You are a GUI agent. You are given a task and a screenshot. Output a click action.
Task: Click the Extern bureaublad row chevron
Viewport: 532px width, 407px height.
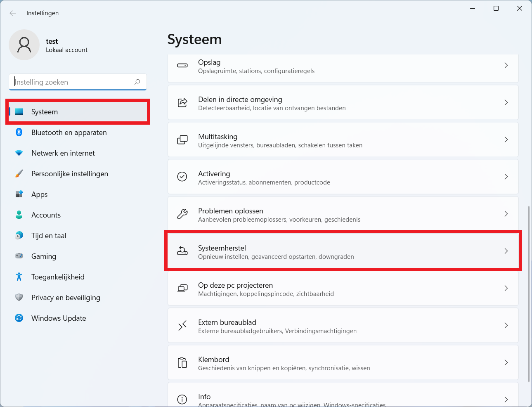pyautogui.click(x=506, y=325)
